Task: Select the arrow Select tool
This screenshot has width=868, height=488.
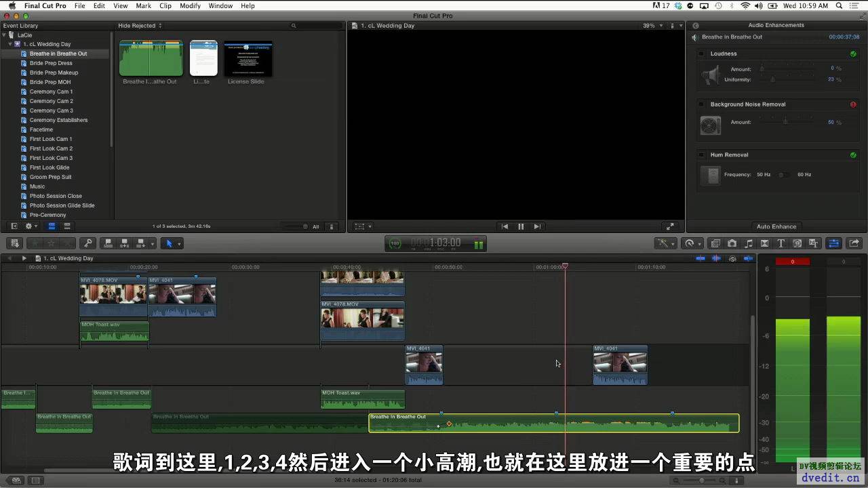Action: (170, 243)
